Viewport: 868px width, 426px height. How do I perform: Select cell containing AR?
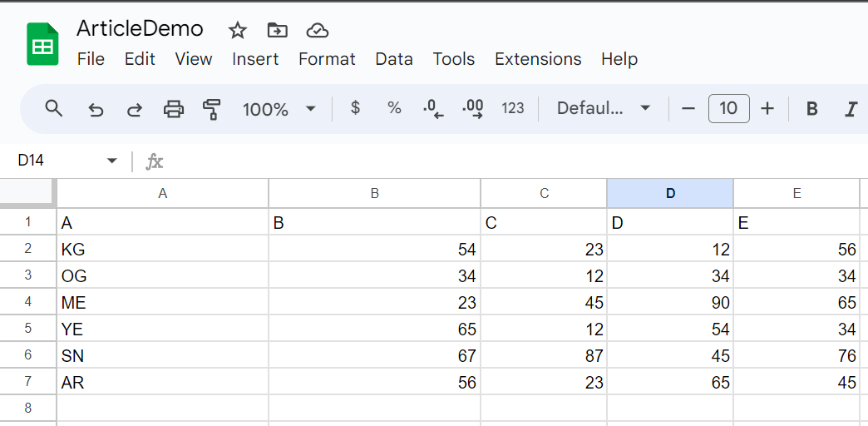click(x=162, y=382)
